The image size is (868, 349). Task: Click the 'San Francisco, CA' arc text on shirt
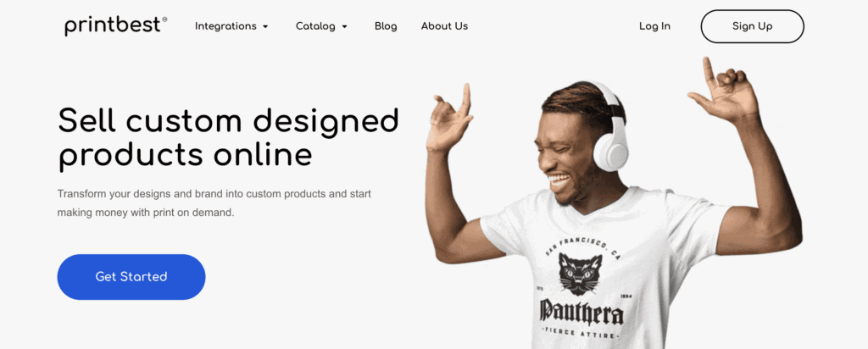583,247
